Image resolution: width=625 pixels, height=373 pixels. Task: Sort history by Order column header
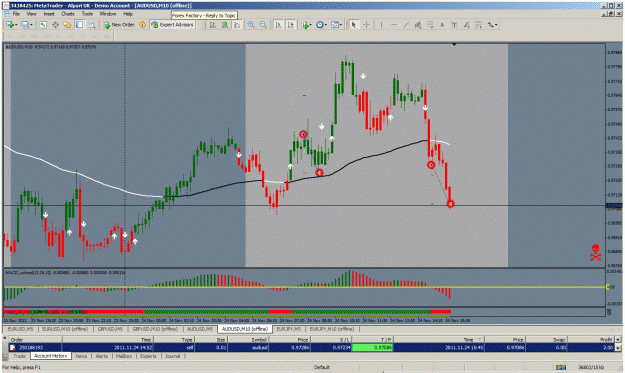(35, 340)
